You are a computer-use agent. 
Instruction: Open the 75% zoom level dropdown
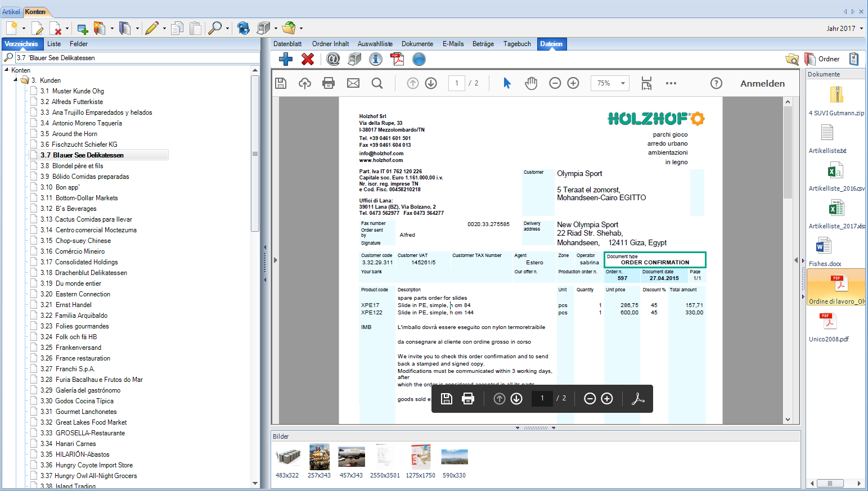(610, 83)
